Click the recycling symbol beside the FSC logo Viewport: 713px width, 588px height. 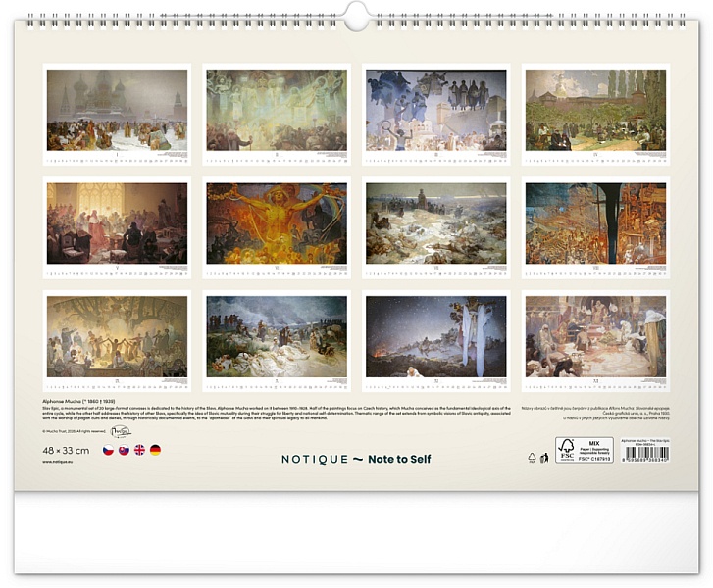[533, 457]
